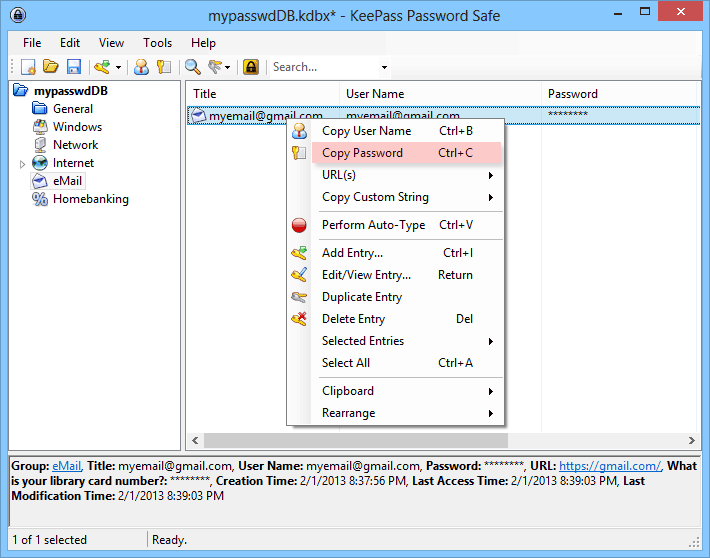Viewport: 710px width, 558px height.
Task: Click the Lock Workspace padlock icon
Action: pos(251,67)
